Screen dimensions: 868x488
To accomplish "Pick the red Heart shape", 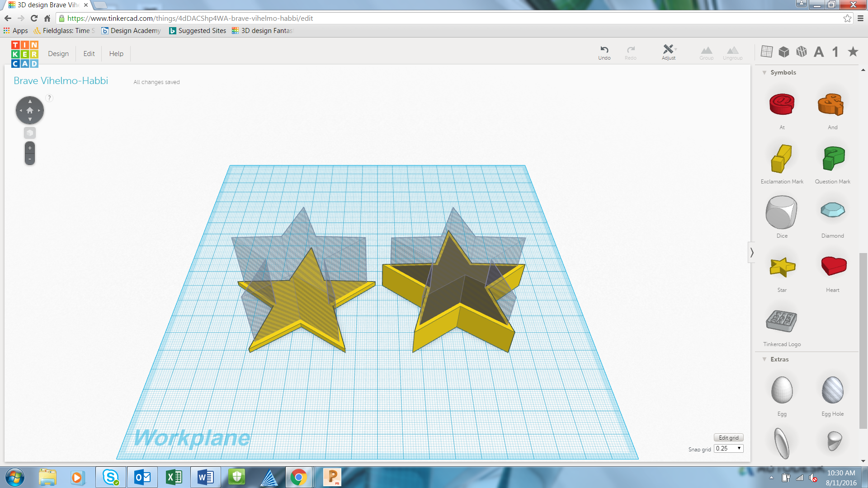I will point(833,266).
